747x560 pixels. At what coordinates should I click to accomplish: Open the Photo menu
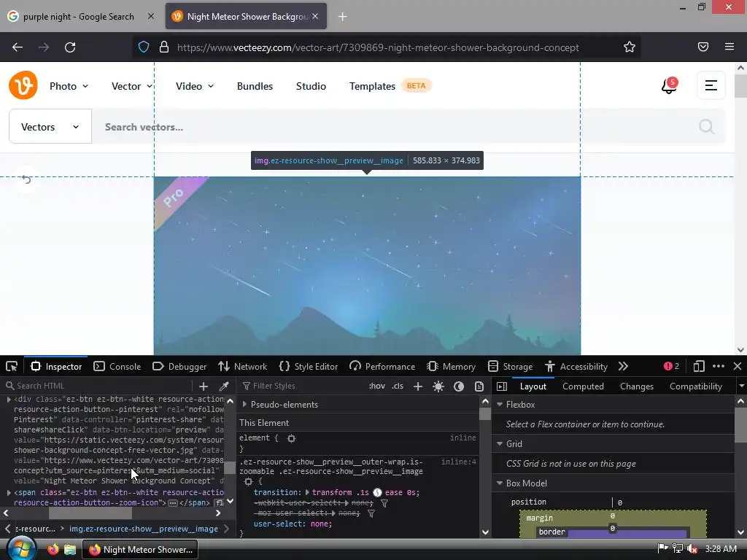coord(69,86)
